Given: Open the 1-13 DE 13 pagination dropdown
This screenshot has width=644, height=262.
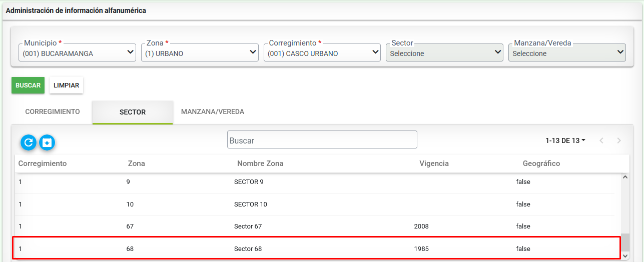Looking at the screenshot, I should (x=565, y=140).
